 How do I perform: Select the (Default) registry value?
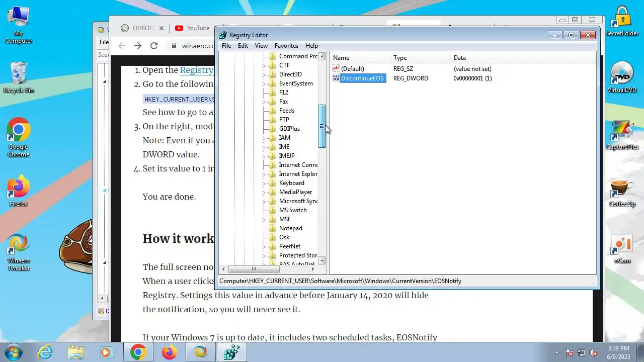point(352,69)
